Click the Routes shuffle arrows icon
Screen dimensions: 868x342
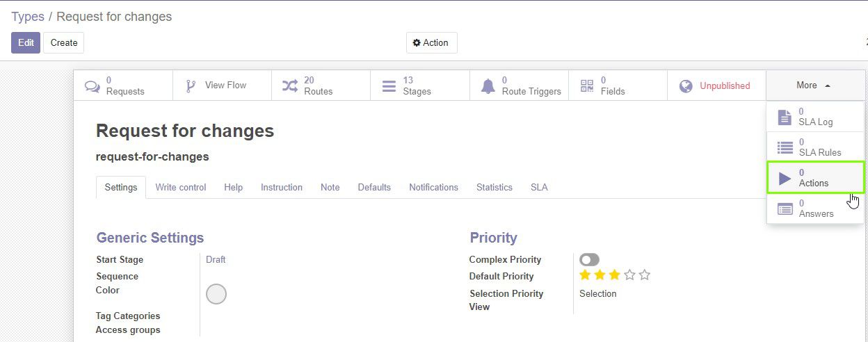[x=289, y=86]
